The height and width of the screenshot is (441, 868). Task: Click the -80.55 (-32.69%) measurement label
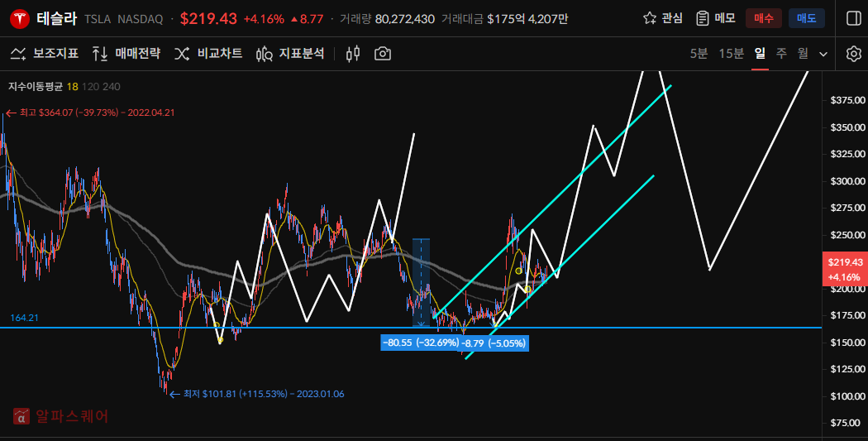[422, 343]
